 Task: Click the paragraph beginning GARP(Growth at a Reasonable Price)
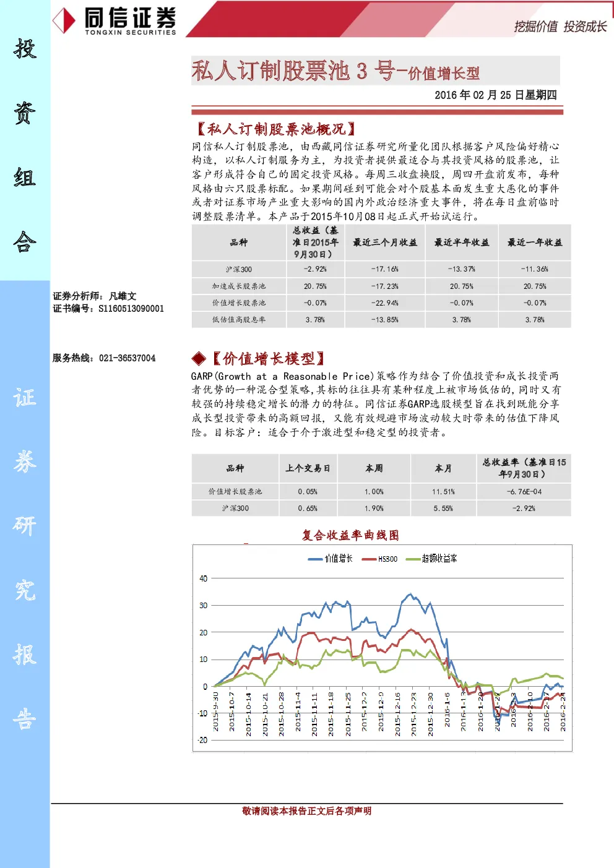[x=376, y=404]
